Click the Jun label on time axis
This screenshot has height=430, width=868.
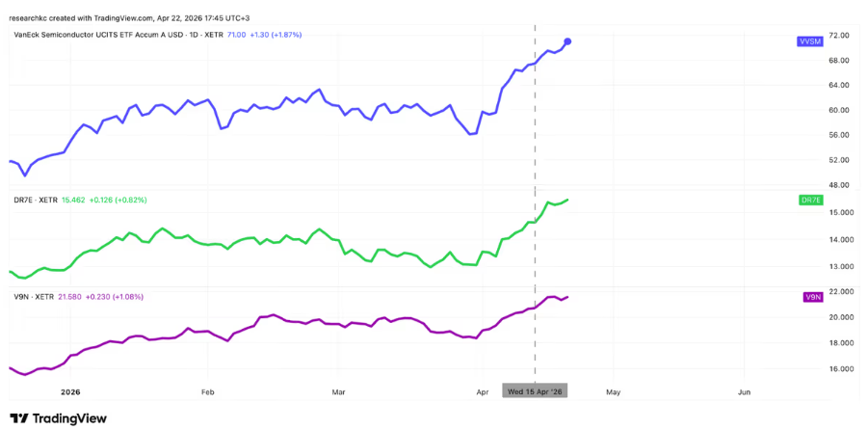(744, 392)
